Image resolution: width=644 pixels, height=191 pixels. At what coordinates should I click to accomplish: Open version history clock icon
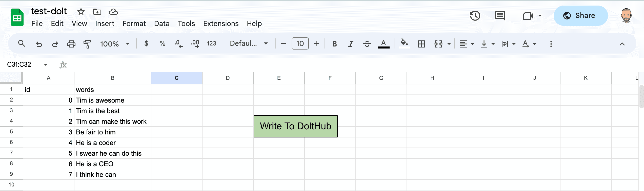pos(475,16)
